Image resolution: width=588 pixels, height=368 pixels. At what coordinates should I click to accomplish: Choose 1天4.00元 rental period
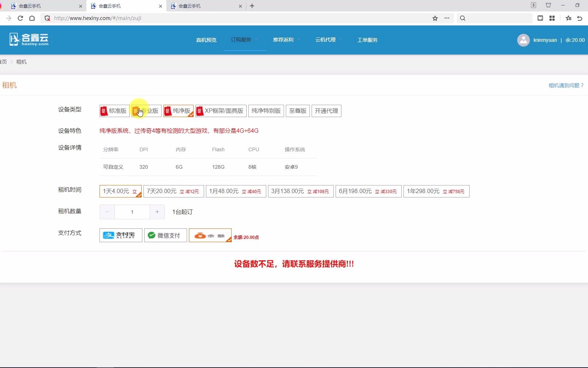click(x=121, y=191)
